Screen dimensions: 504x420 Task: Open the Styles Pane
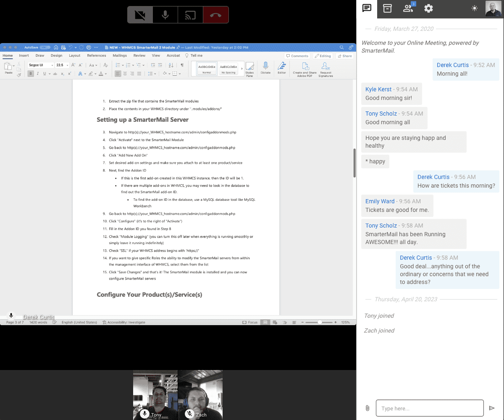[x=250, y=68]
